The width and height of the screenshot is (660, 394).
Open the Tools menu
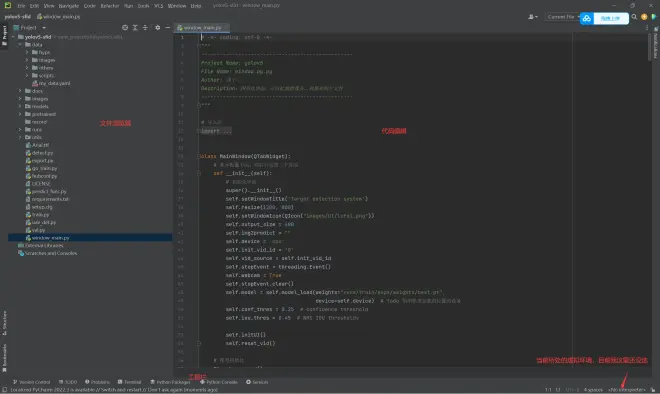[143, 6]
